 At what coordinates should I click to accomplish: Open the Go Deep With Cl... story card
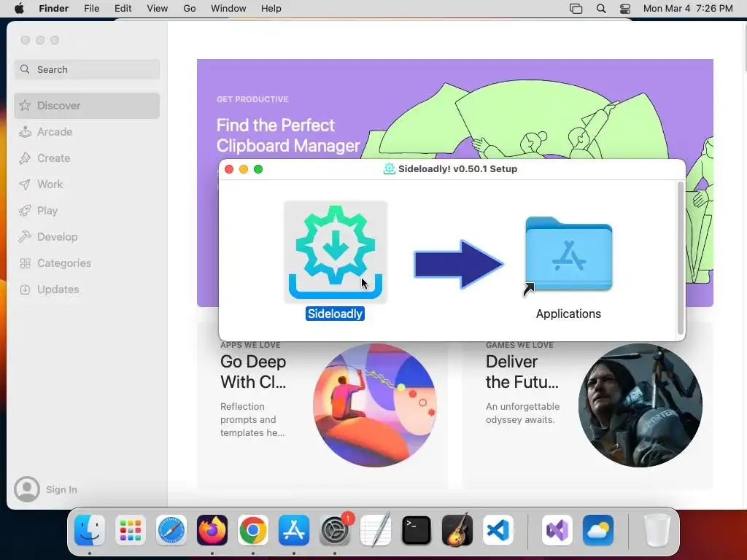pyautogui.click(x=322, y=414)
